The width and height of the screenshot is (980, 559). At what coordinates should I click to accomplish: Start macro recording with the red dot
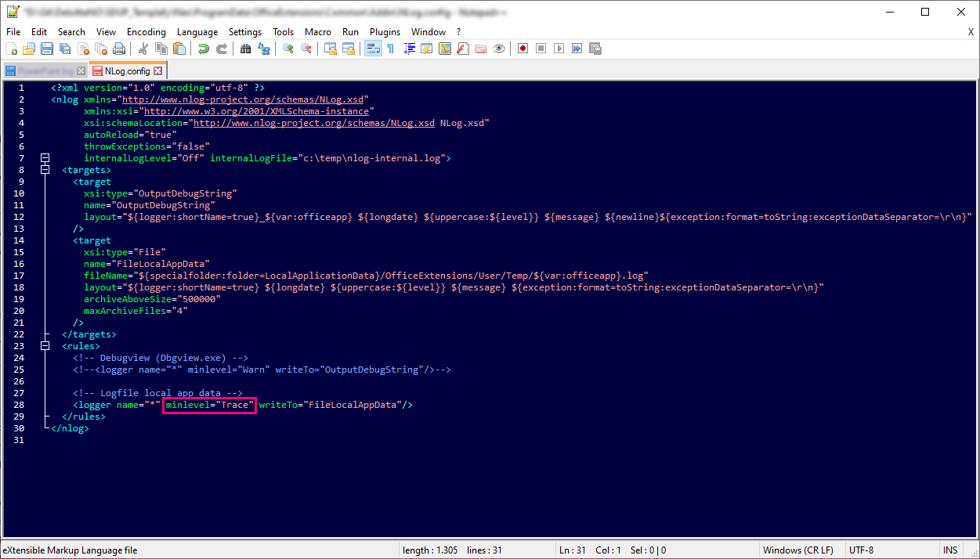(x=523, y=49)
